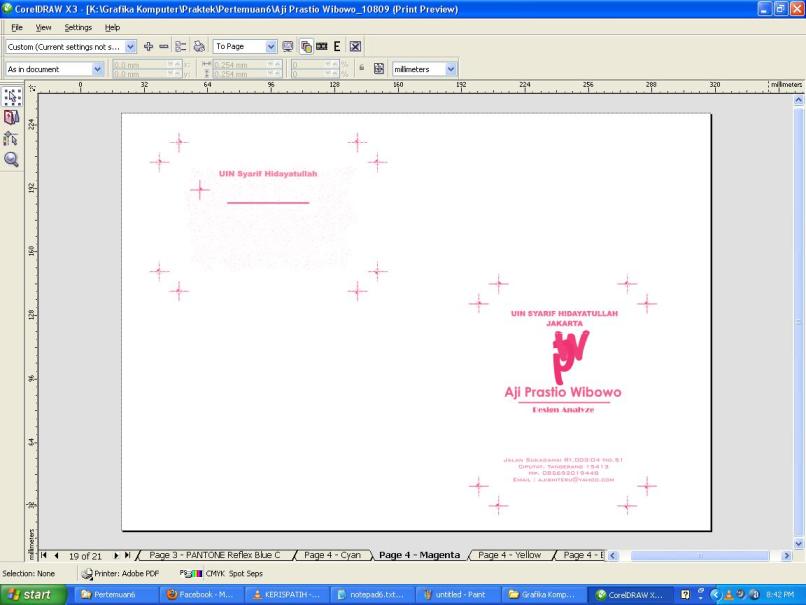Click the Printer: Adobe PDF status icon

pyautogui.click(x=87, y=574)
